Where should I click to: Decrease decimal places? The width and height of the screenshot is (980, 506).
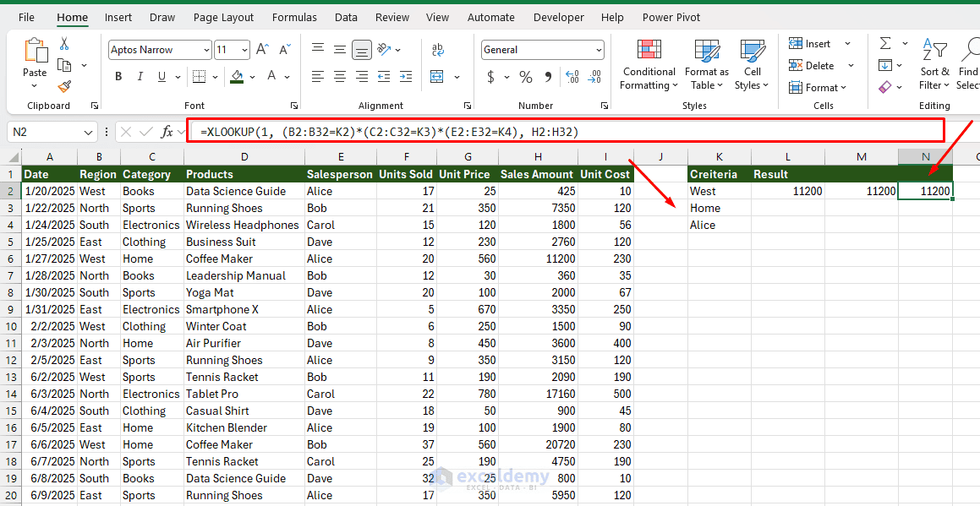pyautogui.click(x=594, y=77)
